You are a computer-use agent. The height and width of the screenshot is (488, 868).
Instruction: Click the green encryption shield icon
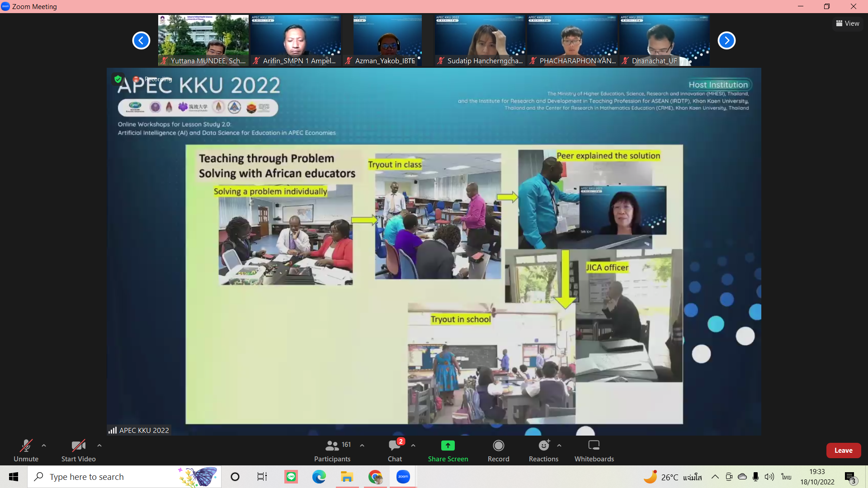click(x=118, y=79)
